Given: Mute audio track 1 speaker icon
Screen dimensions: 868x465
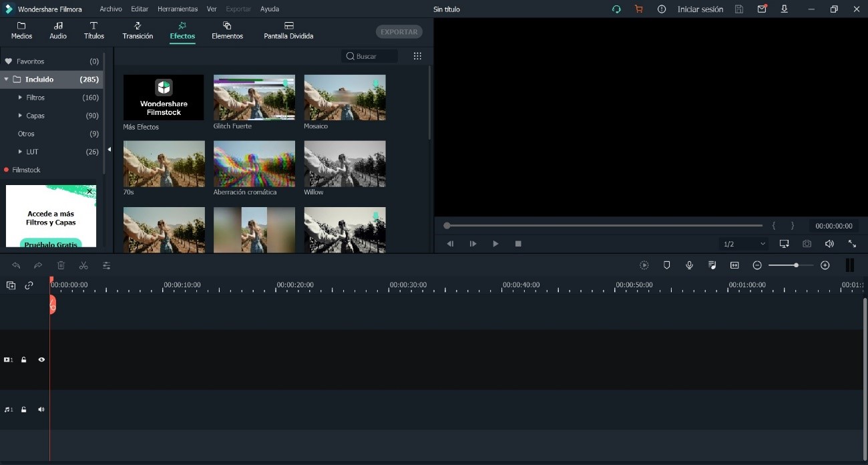Looking at the screenshot, I should pos(41,410).
